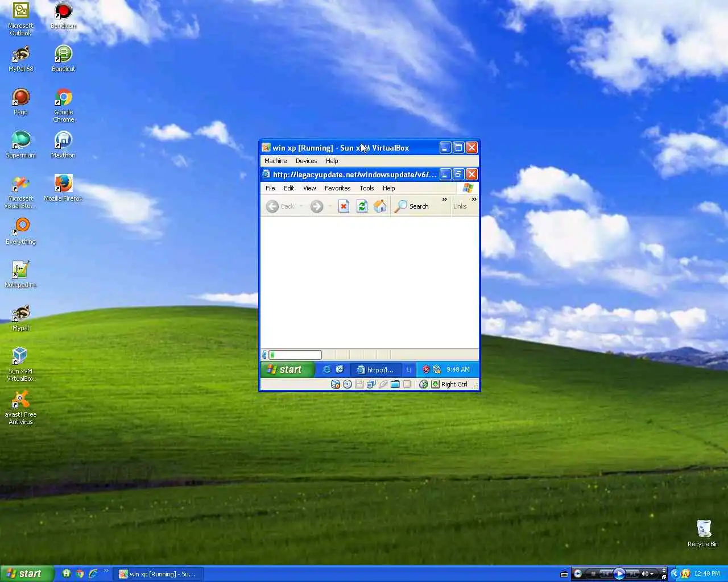Screen dimensions: 728x582
Task: Click the update tray icon beside guest clock
Action: (x=437, y=369)
